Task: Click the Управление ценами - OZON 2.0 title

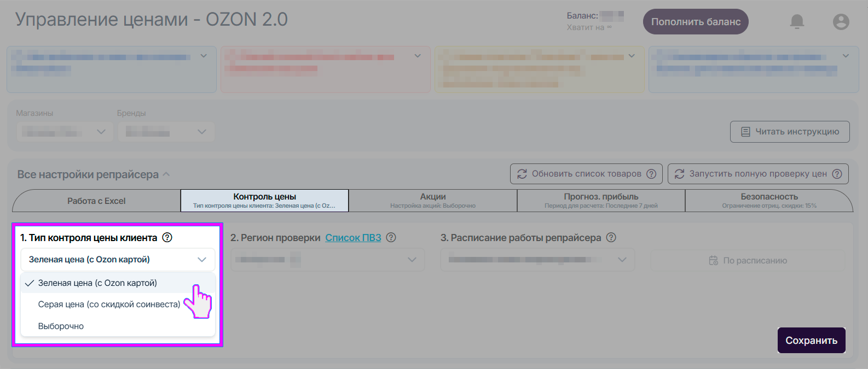Action: click(152, 20)
